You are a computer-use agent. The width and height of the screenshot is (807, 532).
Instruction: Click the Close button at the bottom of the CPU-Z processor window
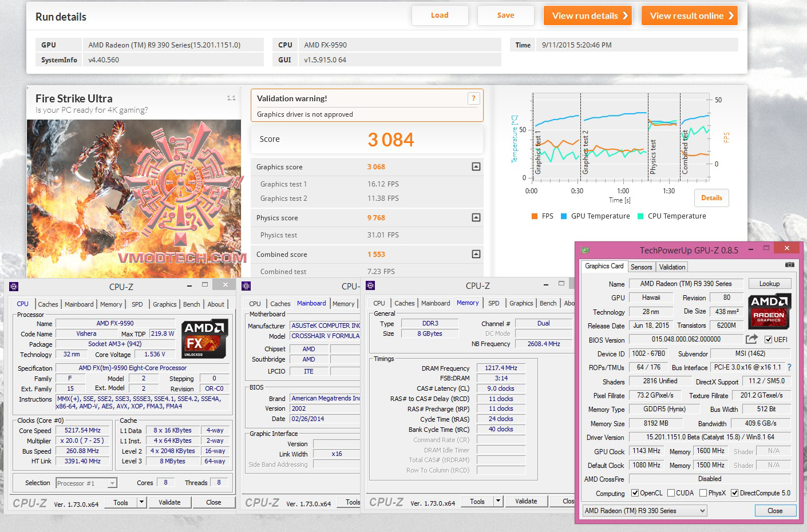(x=213, y=502)
